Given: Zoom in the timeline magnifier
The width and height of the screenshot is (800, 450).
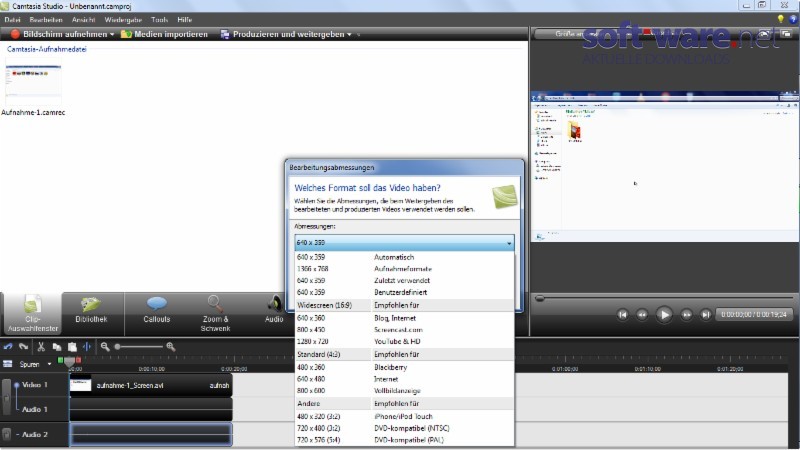Looking at the screenshot, I should (x=170, y=347).
